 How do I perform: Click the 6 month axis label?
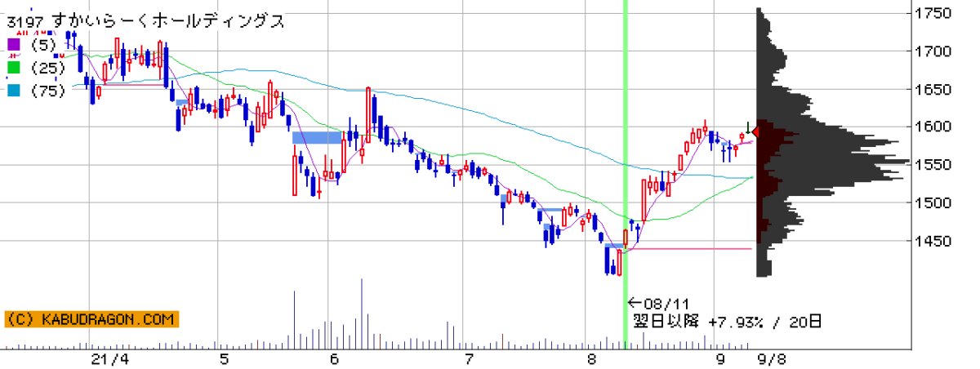335,359
